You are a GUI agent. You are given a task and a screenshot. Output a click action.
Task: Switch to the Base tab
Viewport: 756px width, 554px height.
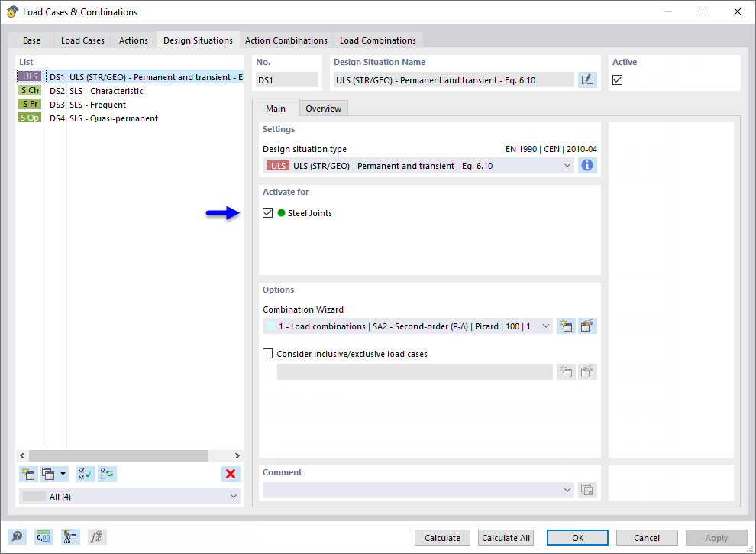pos(31,40)
